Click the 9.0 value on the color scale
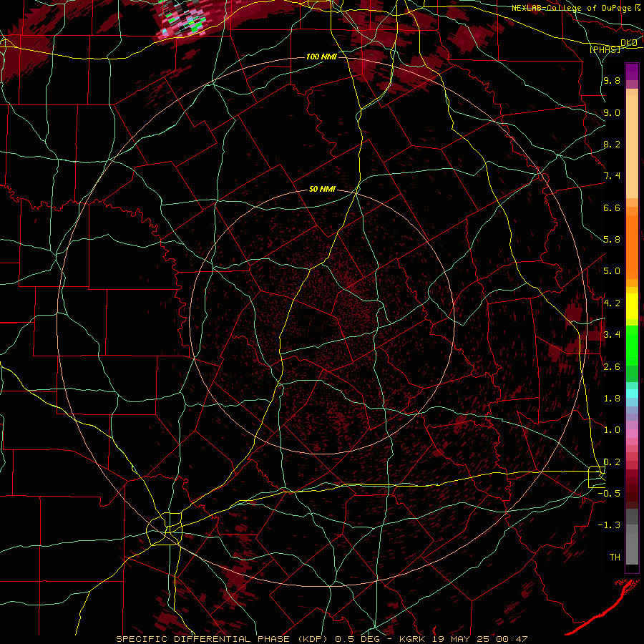The image size is (644, 644). (612, 112)
